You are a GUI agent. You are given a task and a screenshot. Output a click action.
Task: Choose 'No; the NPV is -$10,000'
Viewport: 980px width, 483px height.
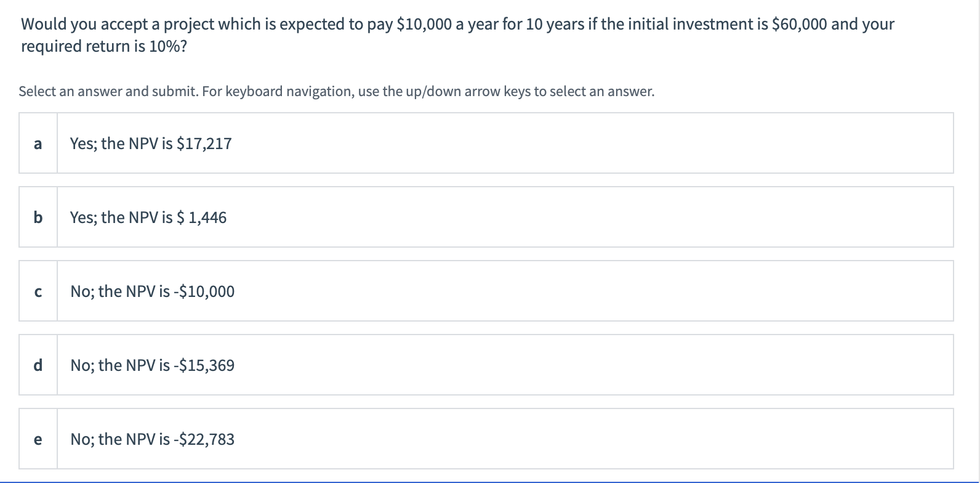[152, 291]
